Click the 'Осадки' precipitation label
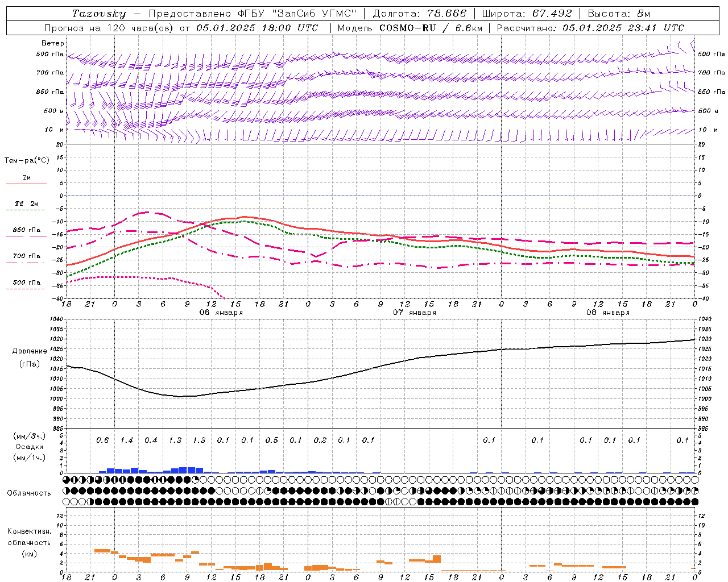Screen dimensions: 728x582 tap(29, 447)
